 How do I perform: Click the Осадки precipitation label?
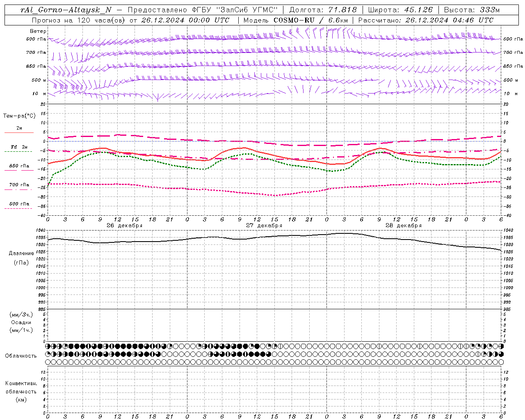tap(21, 322)
